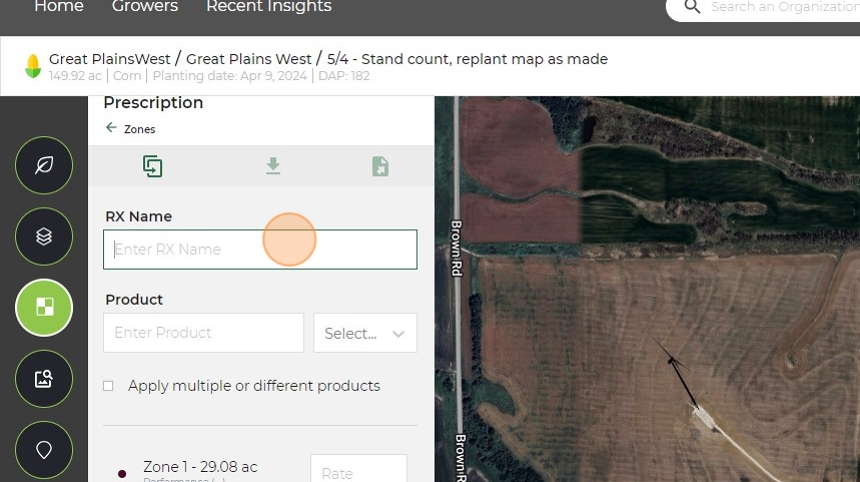Click the export file icon

click(380, 166)
